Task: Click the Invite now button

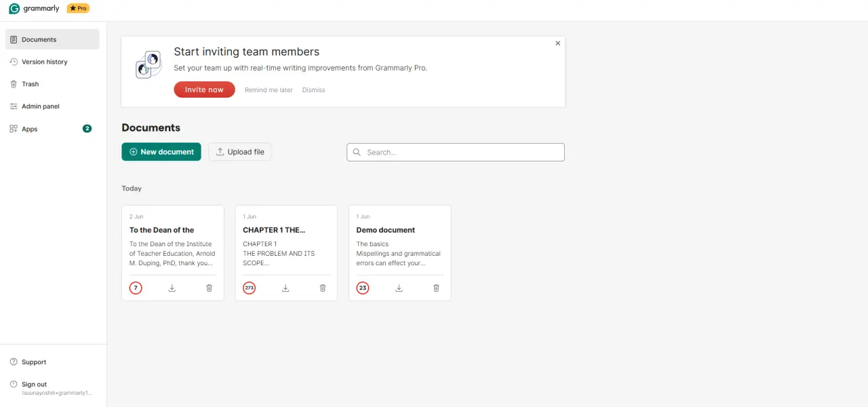Action: tap(204, 90)
